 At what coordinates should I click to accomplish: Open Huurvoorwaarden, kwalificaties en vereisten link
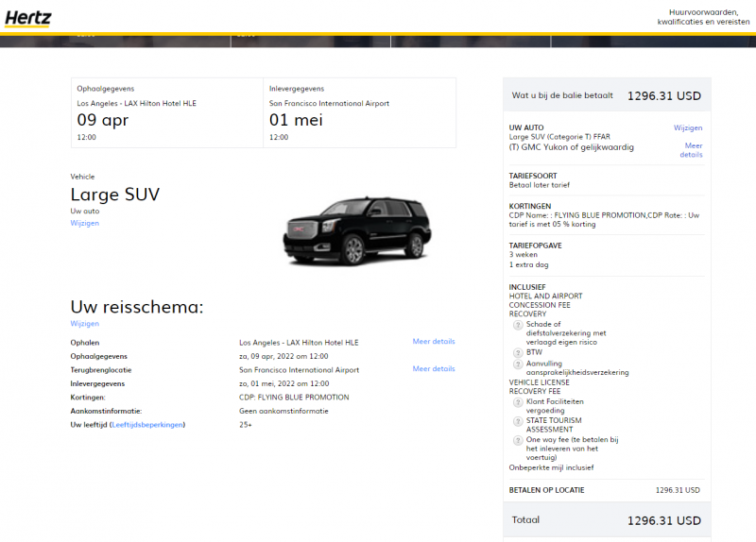(697, 17)
